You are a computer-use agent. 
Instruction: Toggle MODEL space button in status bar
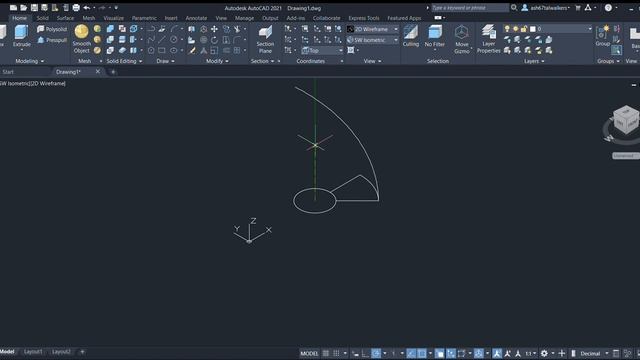(309, 353)
